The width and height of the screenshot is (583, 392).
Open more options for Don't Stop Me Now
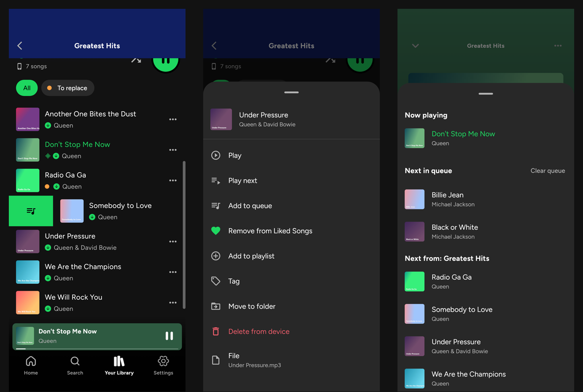point(173,150)
